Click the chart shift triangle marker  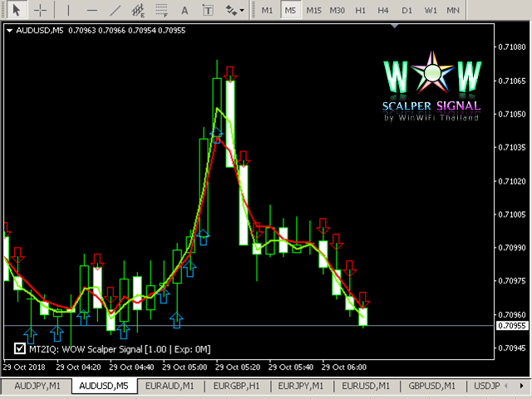395,26
